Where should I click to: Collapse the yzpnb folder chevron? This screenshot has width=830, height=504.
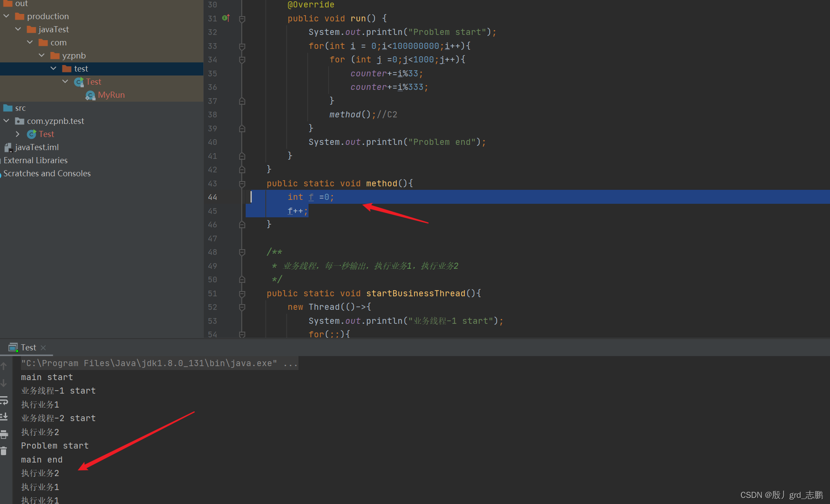click(x=42, y=55)
